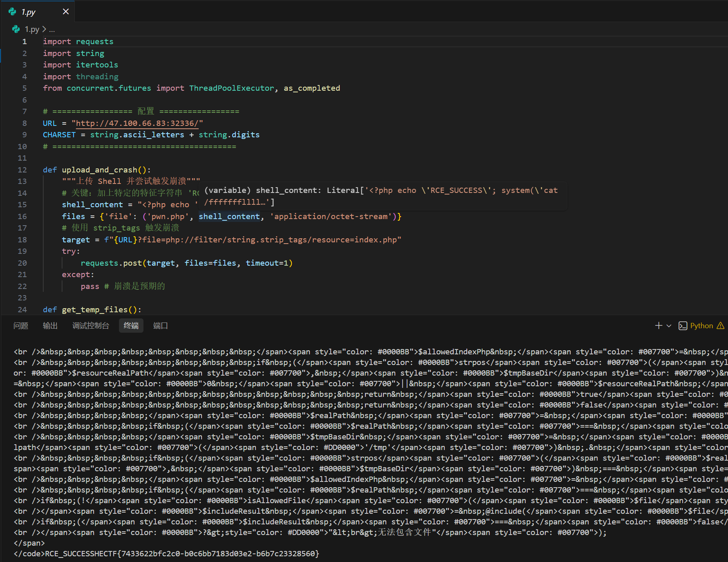The image size is (728, 562).
Task: Switch to the 输出 panel tab
Action: coord(50,325)
